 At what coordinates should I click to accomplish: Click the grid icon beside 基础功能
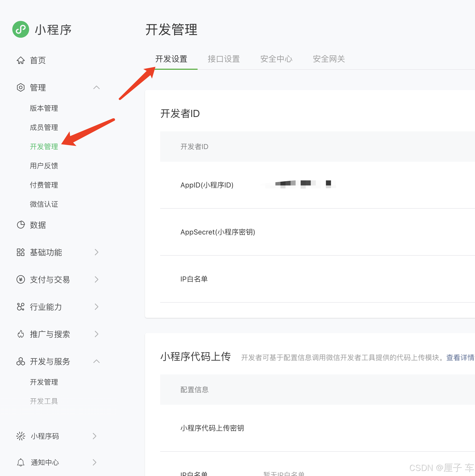click(x=21, y=252)
